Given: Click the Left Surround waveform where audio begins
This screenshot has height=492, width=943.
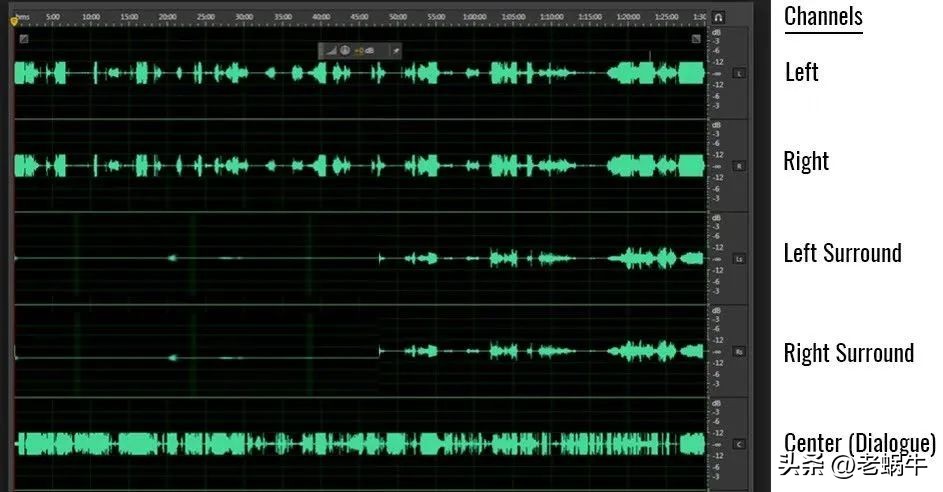Looking at the screenshot, I should click(x=381, y=258).
